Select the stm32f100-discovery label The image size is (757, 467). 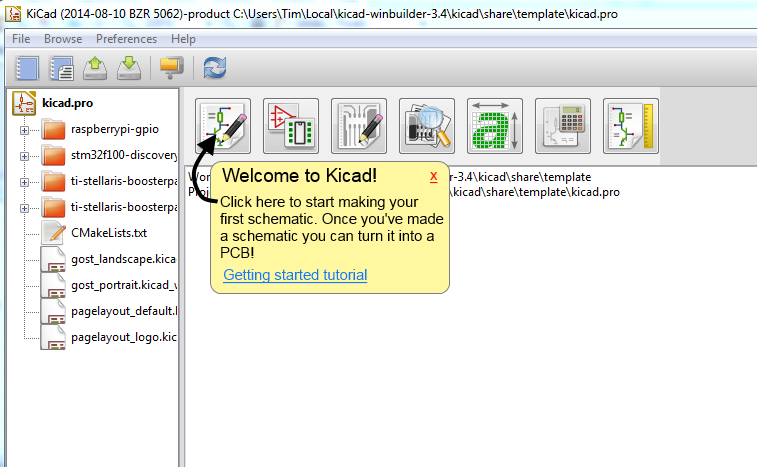tap(124, 155)
